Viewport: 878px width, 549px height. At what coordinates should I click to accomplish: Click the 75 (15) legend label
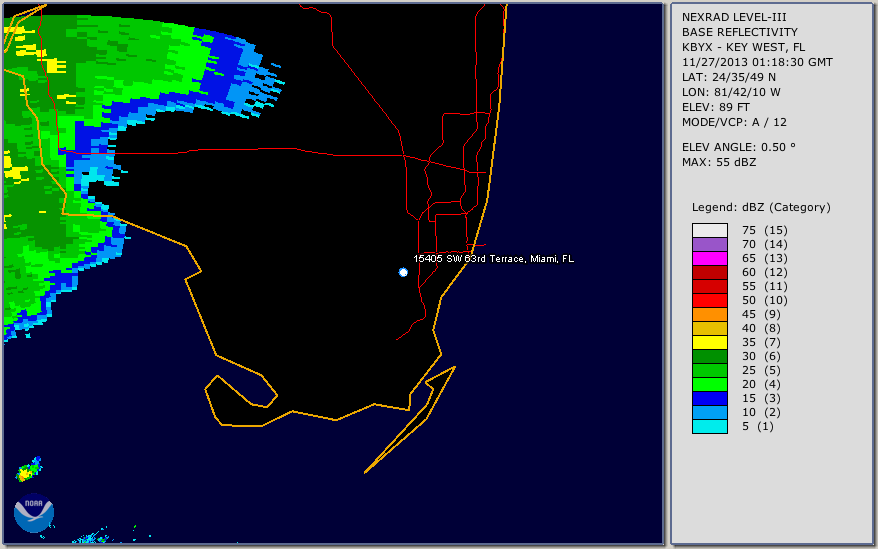[x=765, y=230]
